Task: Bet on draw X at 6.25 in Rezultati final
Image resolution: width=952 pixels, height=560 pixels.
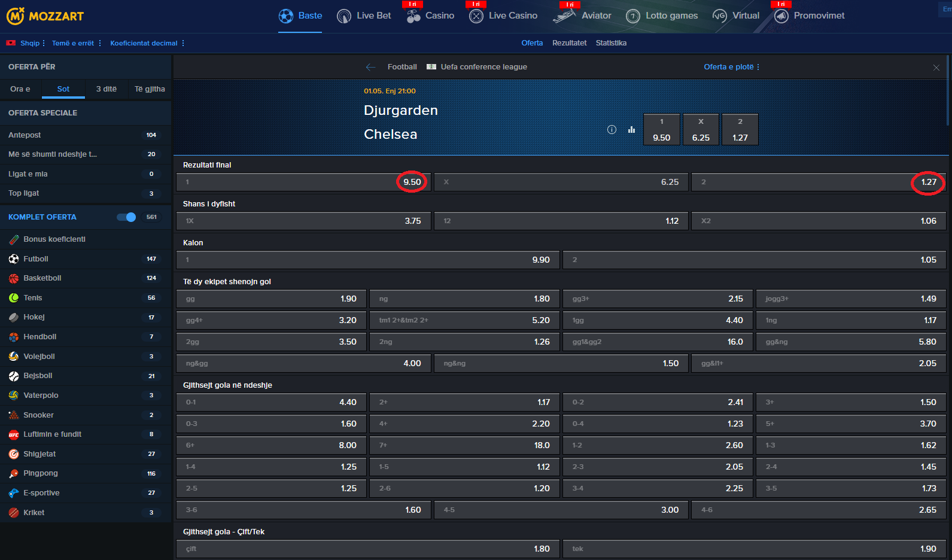Action: (561, 182)
